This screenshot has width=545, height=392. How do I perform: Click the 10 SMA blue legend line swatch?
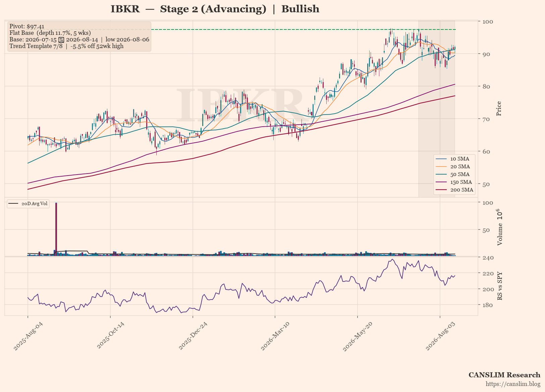coord(441,159)
